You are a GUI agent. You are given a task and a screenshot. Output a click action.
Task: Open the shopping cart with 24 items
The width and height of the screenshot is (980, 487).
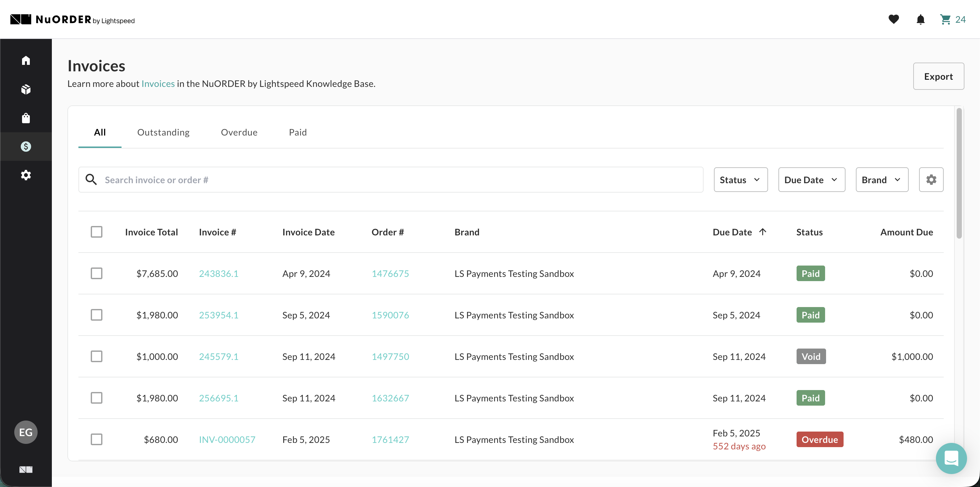(x=952, y=19)
